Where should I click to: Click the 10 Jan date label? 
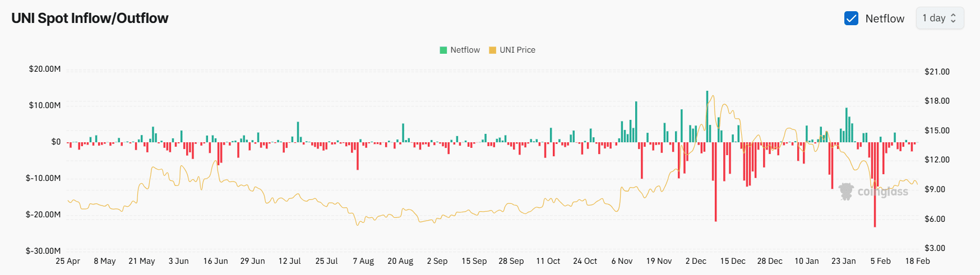(x=807, y=261)
